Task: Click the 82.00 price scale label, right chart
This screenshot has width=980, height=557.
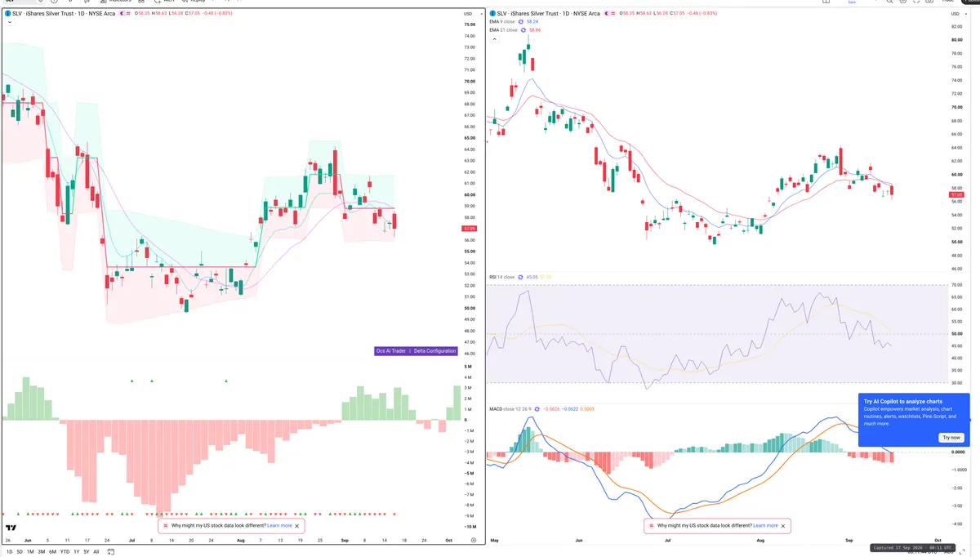Action: click(x=957, y=26)
